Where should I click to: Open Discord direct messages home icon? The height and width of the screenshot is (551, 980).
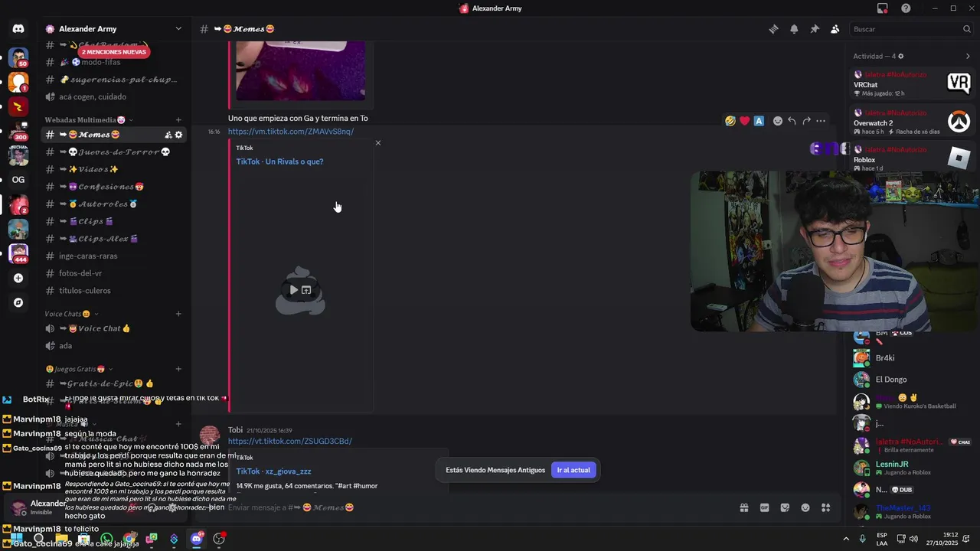tap(18, 29)
